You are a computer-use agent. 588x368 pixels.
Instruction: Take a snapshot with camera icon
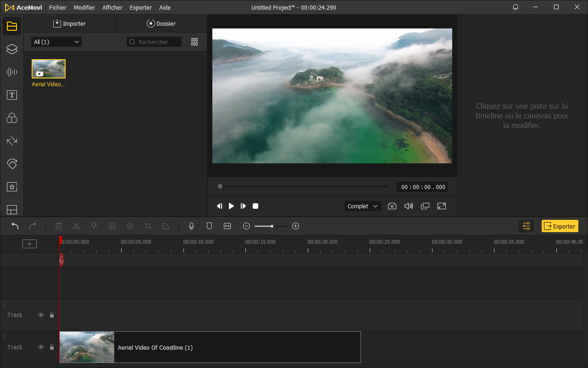tap(392, 206)
